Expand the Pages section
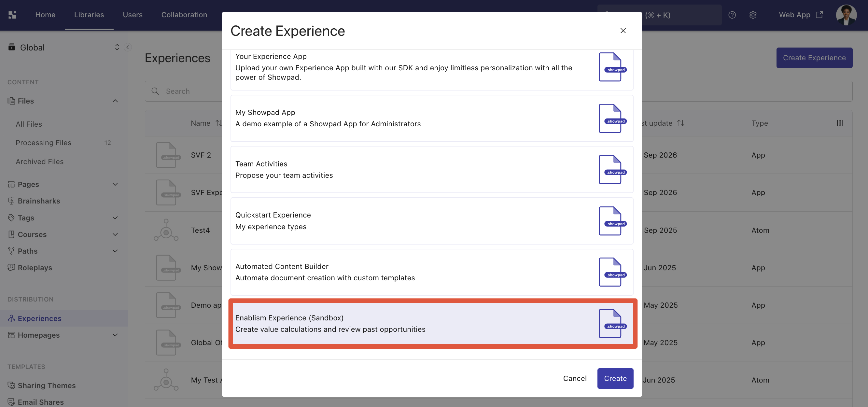 tap(115, 184)
